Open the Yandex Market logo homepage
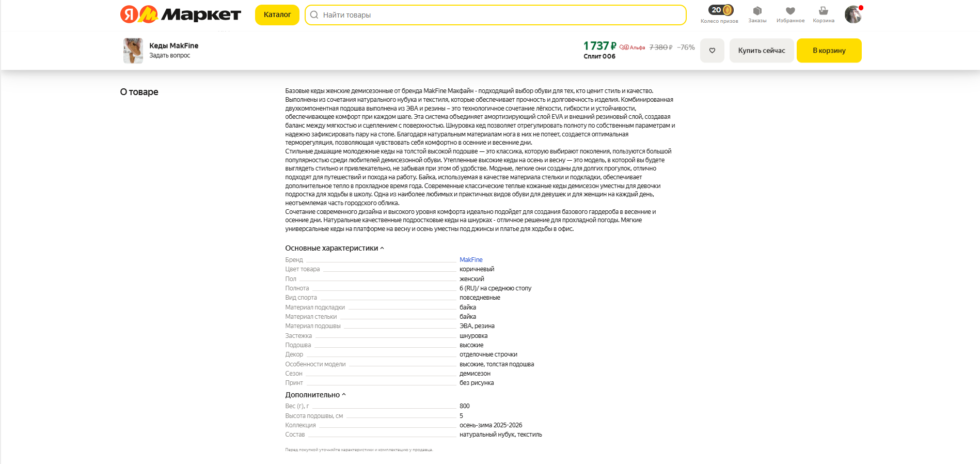The height and width of the screenshot is (464, 980). tap(180, 14)
